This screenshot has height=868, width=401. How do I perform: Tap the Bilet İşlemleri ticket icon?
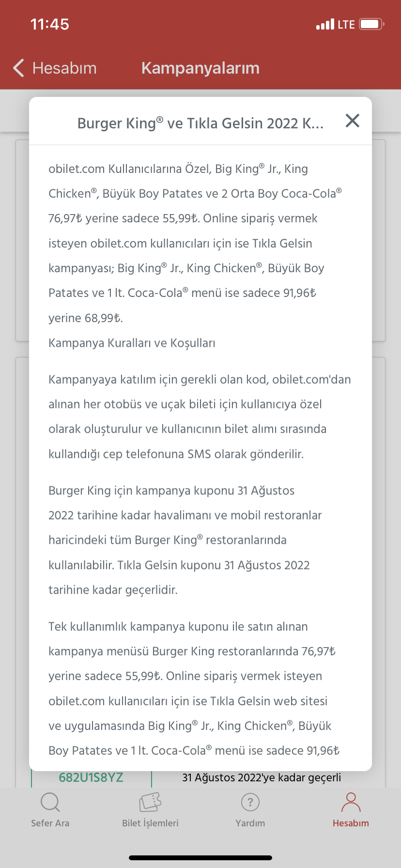coord(150,802)
